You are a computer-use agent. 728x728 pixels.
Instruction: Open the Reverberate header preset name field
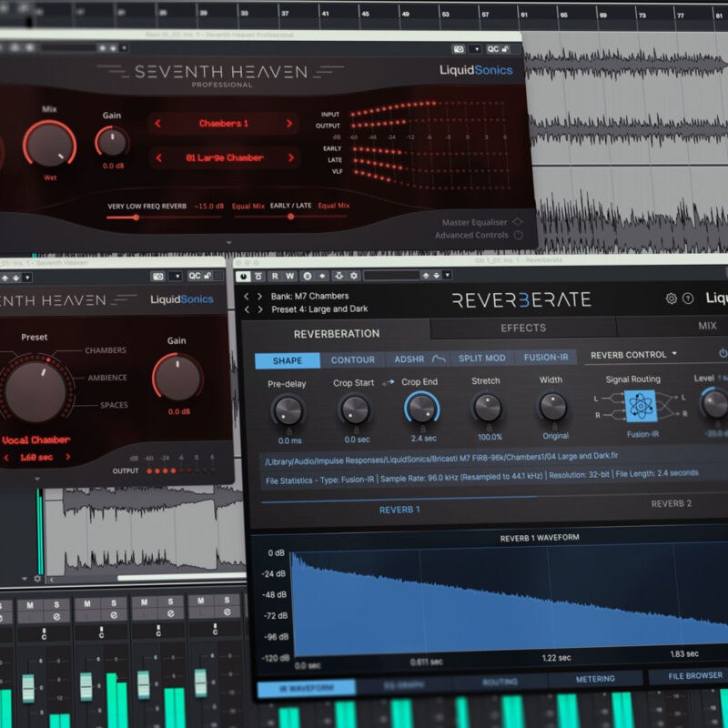391,276
